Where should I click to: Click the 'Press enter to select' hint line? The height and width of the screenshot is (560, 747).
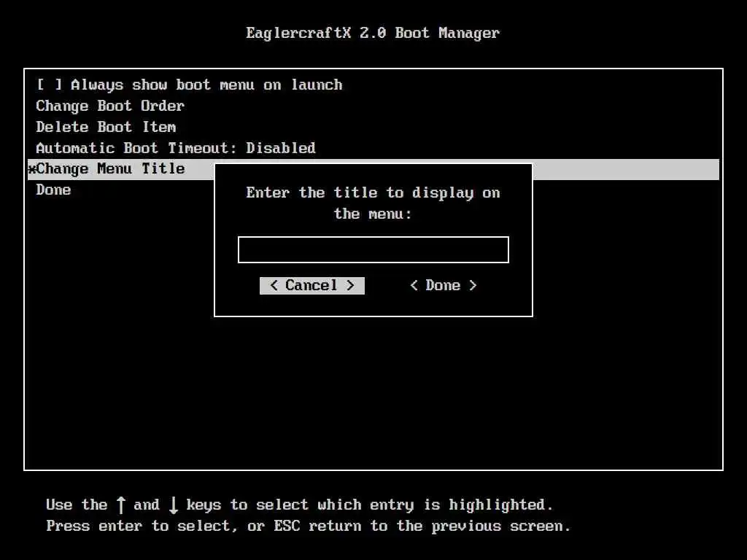pyautogui.click(x=309, y=526)
